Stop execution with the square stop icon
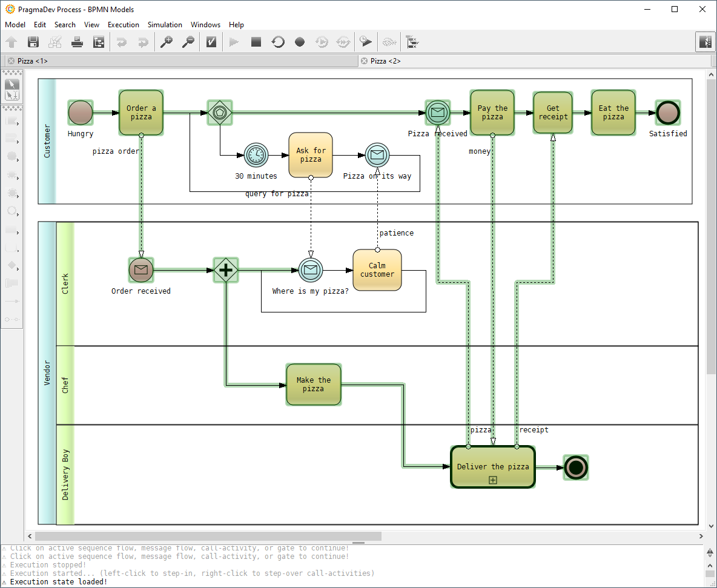Image resolution: width=717 pixels, height=588 pixels. coord(256,42)
